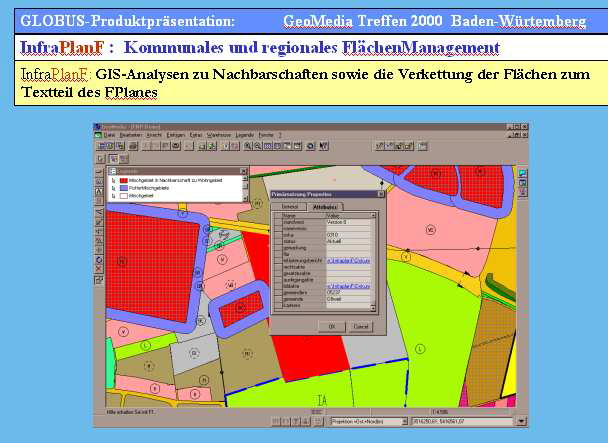Switch to the General tab in properties dialog
The height and width of the screenshot is (443, 608).
pos(290,206)
